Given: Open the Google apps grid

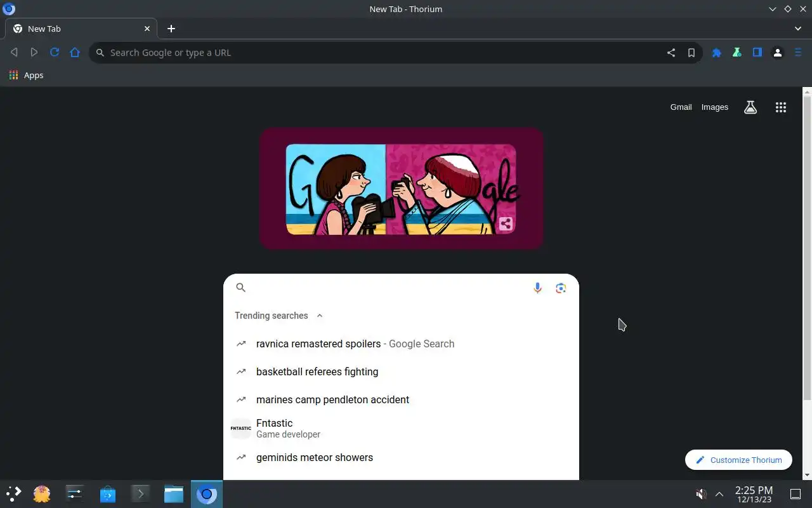Looking at the screenshot, I should [x=781, y=107].
